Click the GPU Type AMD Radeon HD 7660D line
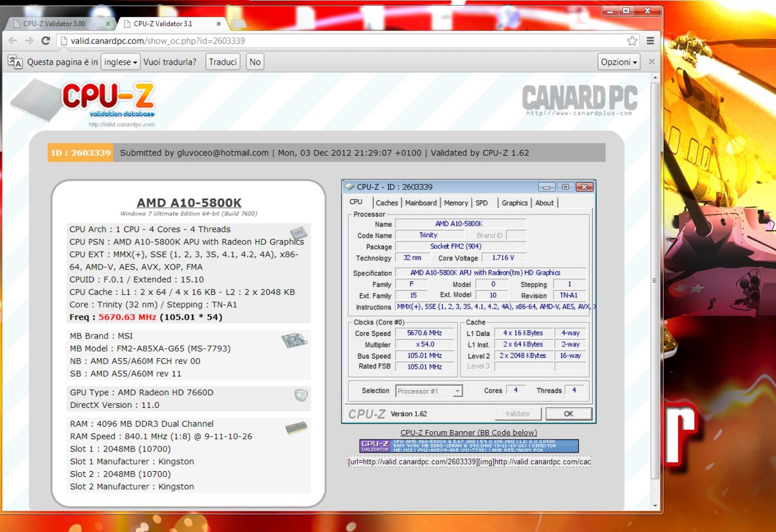 coord(142,393)
